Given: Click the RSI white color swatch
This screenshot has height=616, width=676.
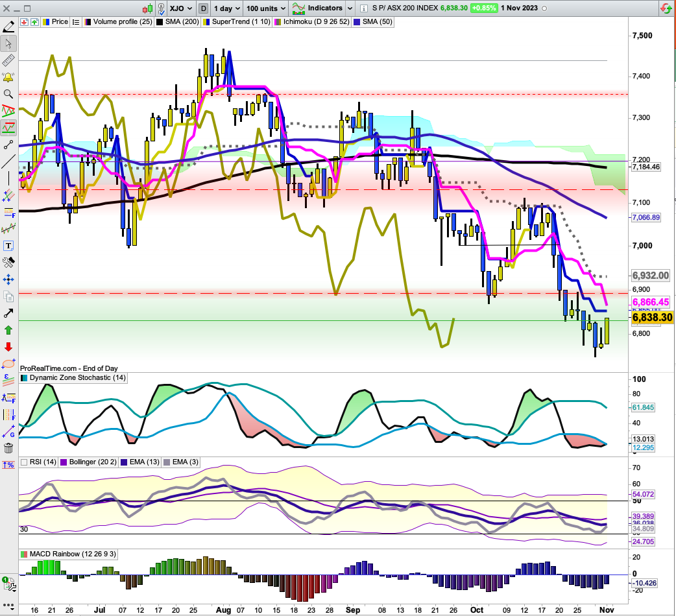Looking at the screenshot, I should click(24, 462).
